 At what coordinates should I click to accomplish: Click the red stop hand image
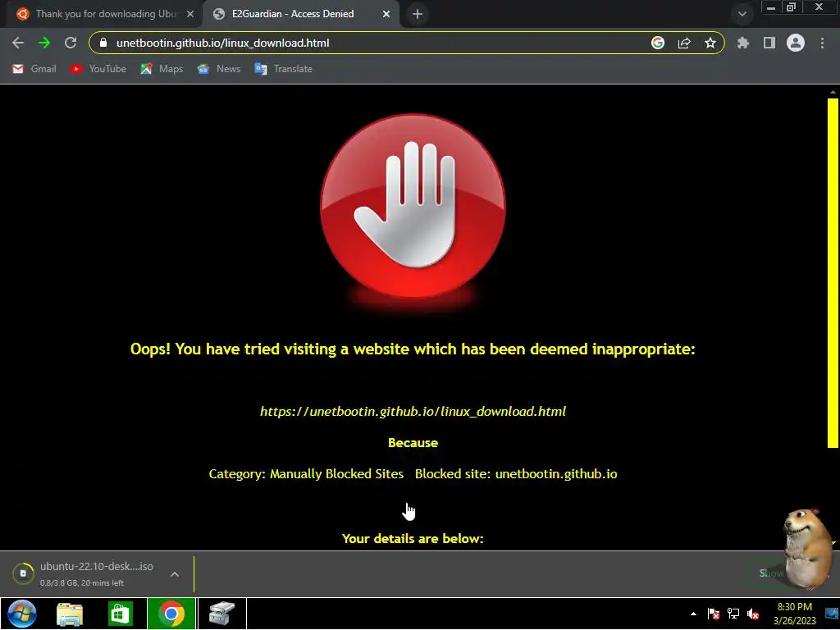pyautogui.click(x=413, y=206)
